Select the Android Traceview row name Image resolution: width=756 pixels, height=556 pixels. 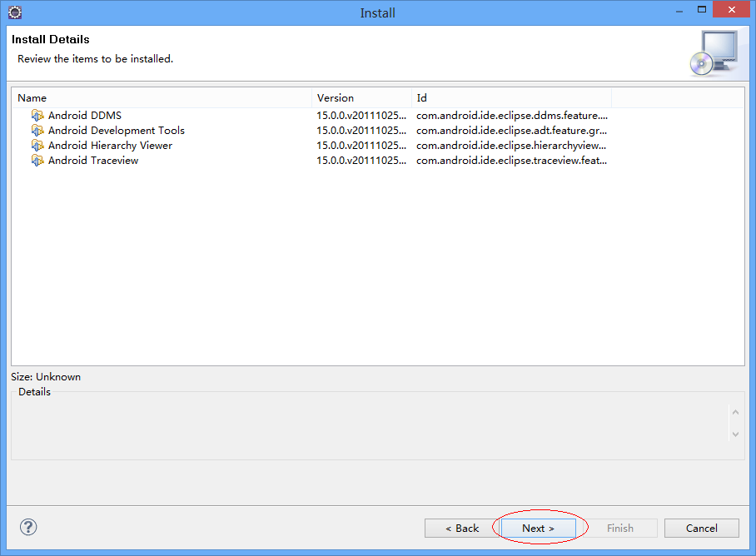93,161
